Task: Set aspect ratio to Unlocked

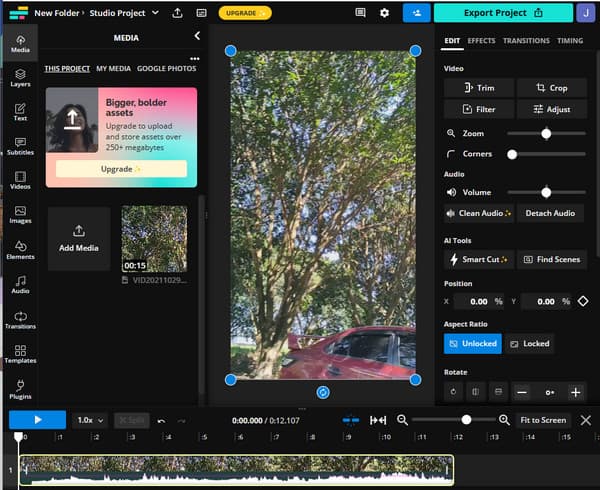Action: click(473, 343)
